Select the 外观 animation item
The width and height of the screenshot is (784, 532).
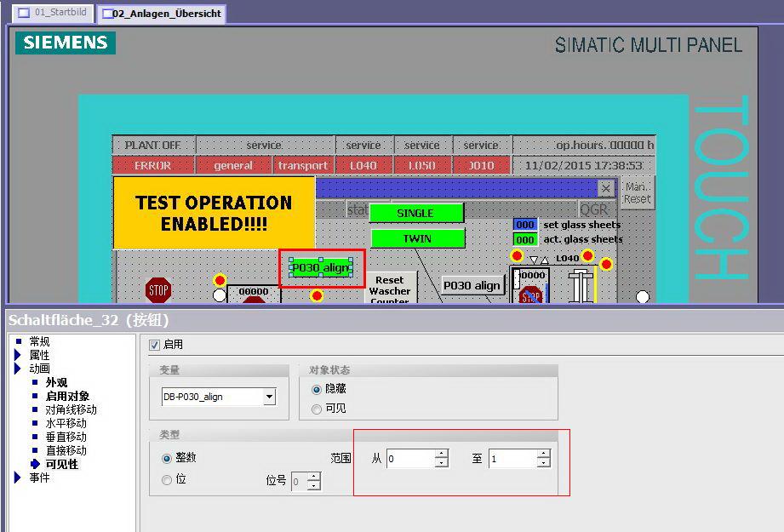56,382
